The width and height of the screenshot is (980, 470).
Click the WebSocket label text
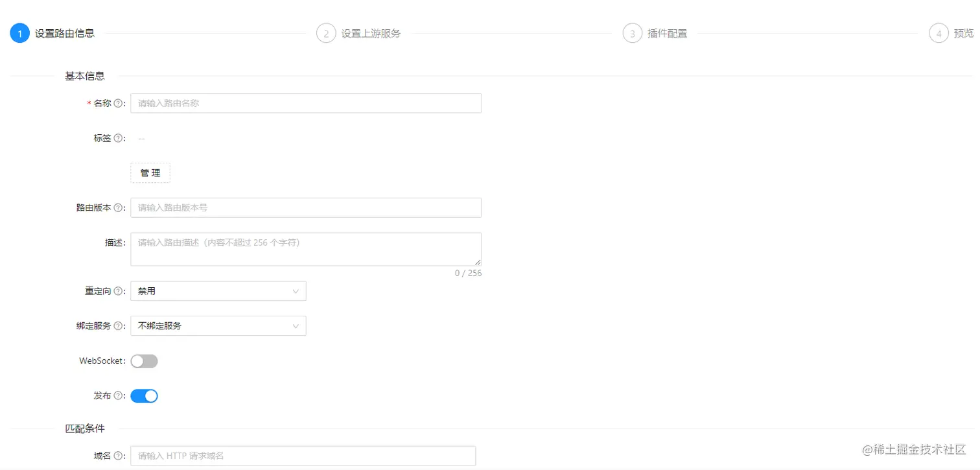click(x=102, y=361)
